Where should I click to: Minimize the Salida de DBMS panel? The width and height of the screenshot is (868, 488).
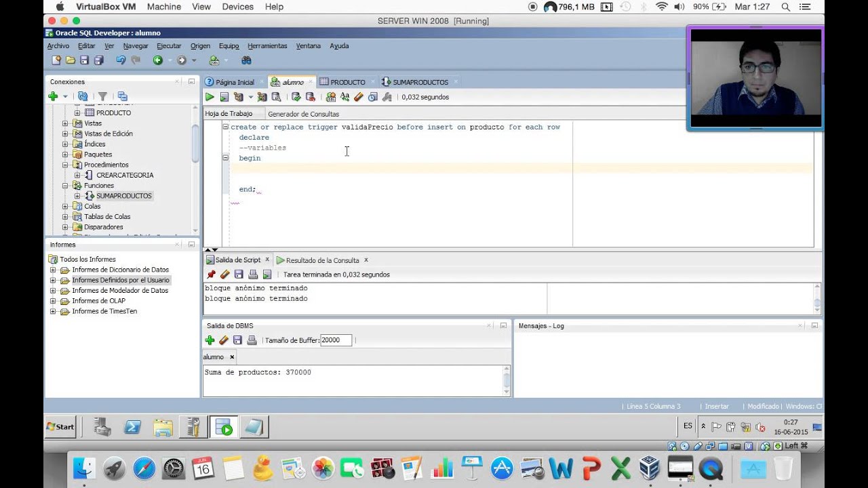coord(503,326)
